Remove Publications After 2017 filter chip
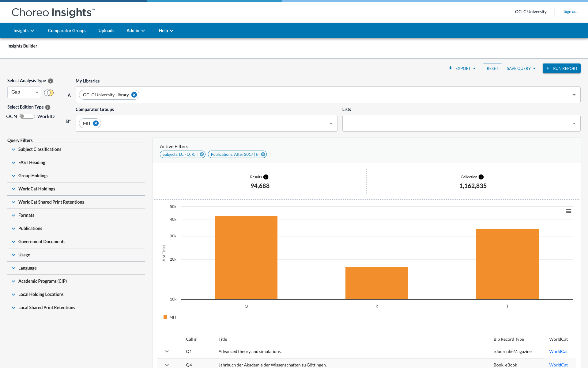 coord(263,154)
